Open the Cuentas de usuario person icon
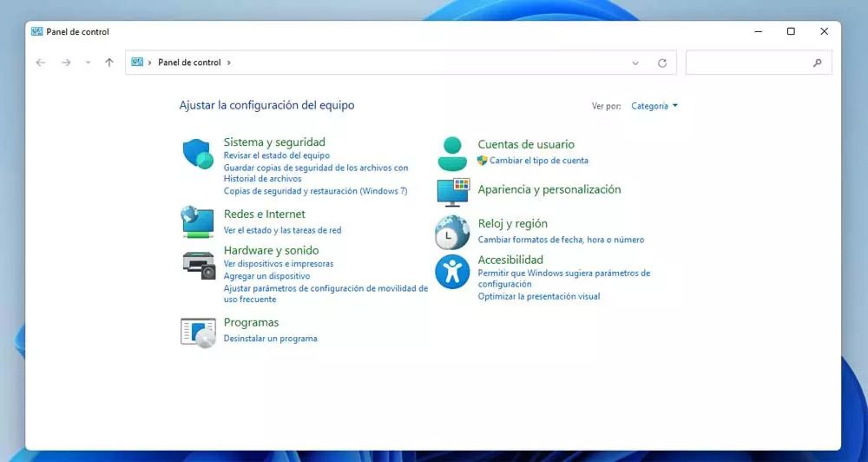The width and height of the screenshot is (868, 462). click(452, 154)
